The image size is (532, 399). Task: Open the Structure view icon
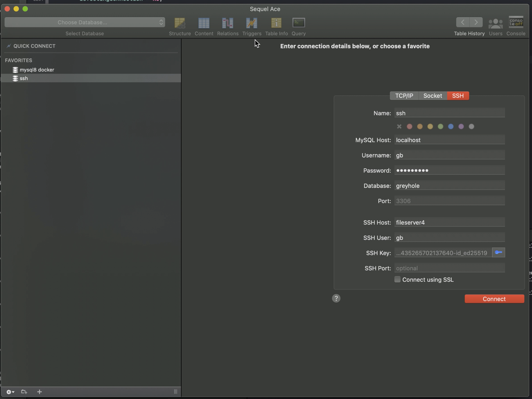coord(180,23)
